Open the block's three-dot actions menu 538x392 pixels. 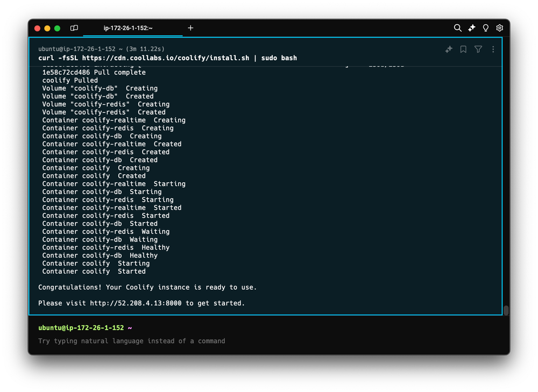pyautogui.click(x=493, y=49)
